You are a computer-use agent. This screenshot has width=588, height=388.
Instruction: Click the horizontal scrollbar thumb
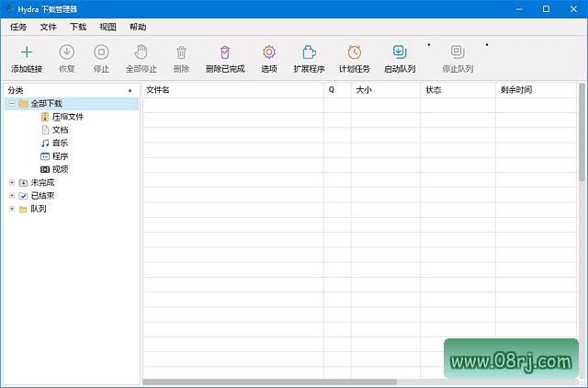(269, 382)
